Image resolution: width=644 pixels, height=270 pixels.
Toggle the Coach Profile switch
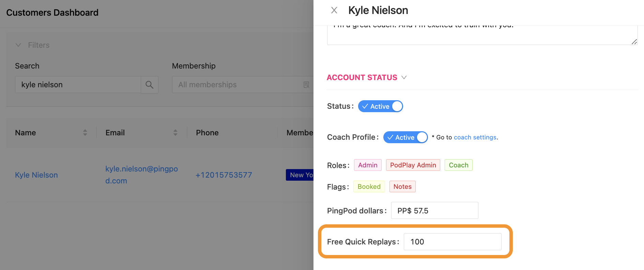pos(405,137)
